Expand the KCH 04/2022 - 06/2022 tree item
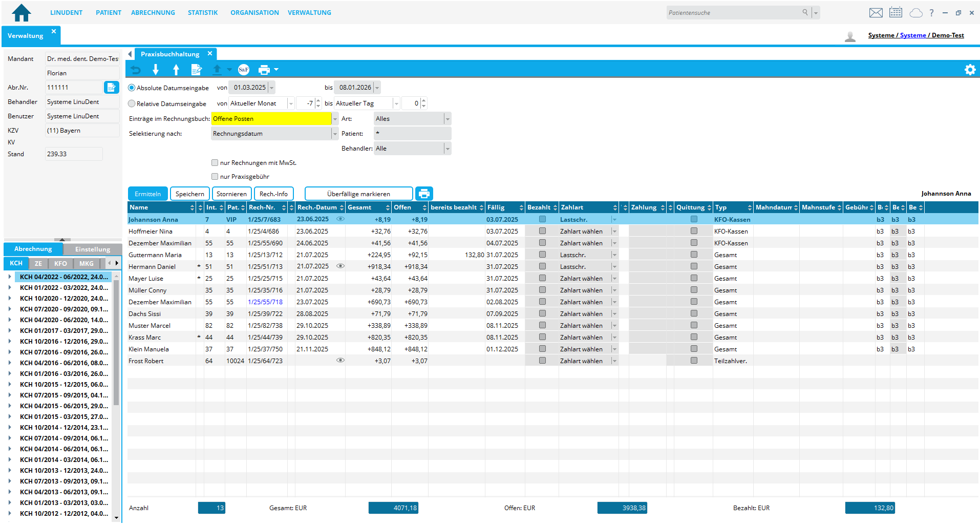980x525 pixels. coord(11,277)
